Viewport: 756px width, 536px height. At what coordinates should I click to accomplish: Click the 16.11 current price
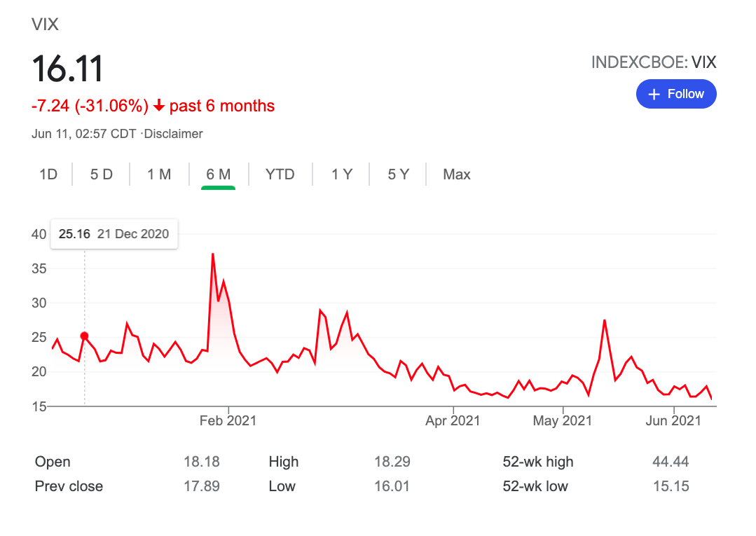click(x=67, y=69)
